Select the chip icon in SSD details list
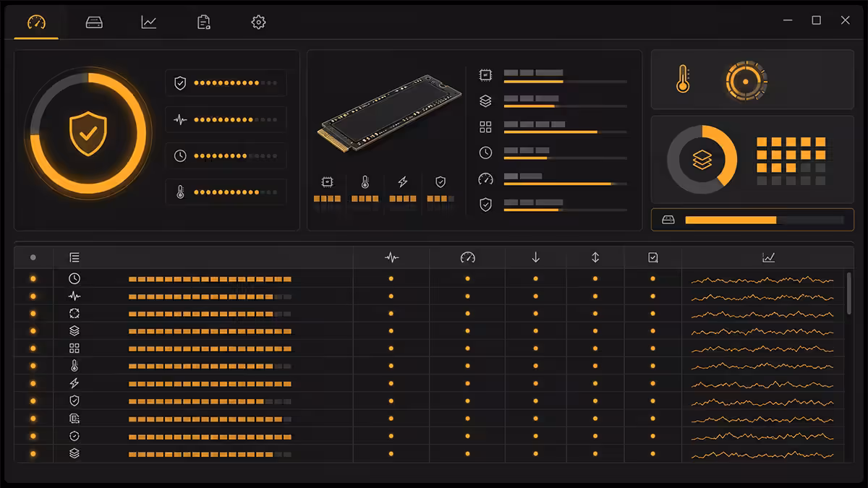The width and height of the screenshot is (868, 488). (485, 75)
